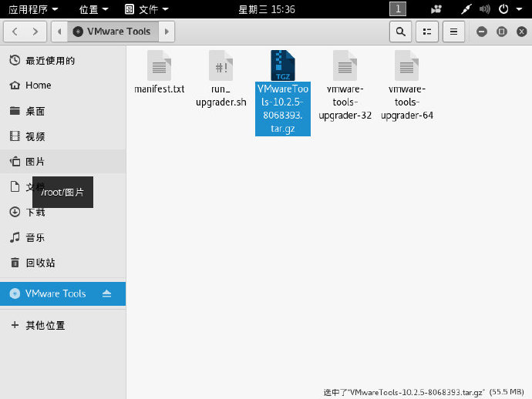The width and height of the screenshot is (532, 399).
Task: Select the vmware-tools-upgrader-64 file icon
Action: click(x=406, y=65)
